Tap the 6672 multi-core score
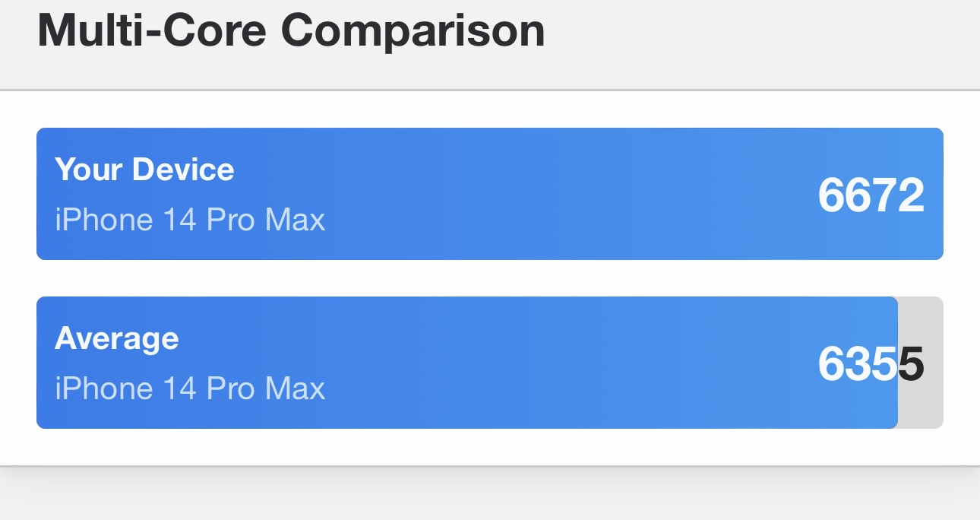980x520 pixels. point(871,195)
